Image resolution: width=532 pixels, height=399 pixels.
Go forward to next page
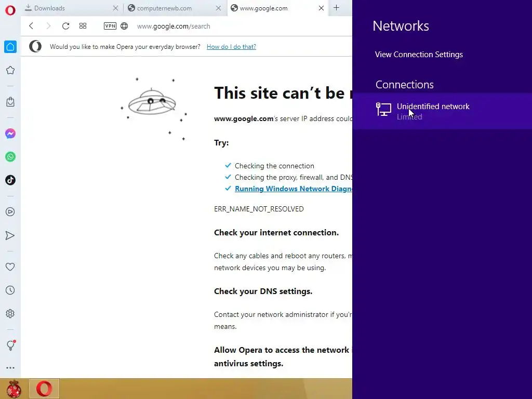tap(48, 26)
